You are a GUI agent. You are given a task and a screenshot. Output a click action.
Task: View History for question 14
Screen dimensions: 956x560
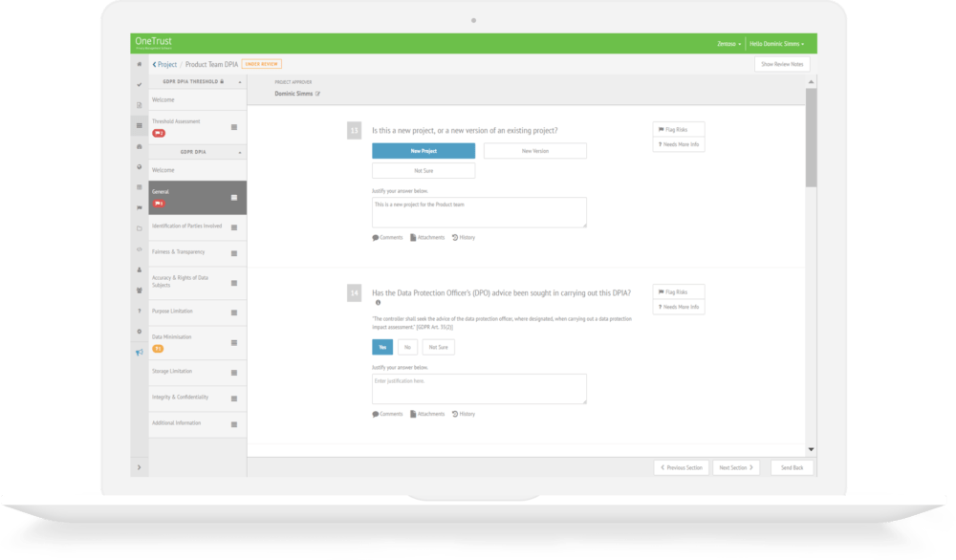464,415
